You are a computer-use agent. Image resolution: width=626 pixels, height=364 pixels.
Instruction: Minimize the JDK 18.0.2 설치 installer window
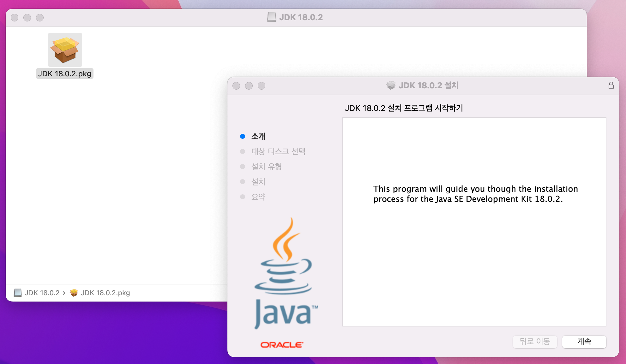pos(249,86)
